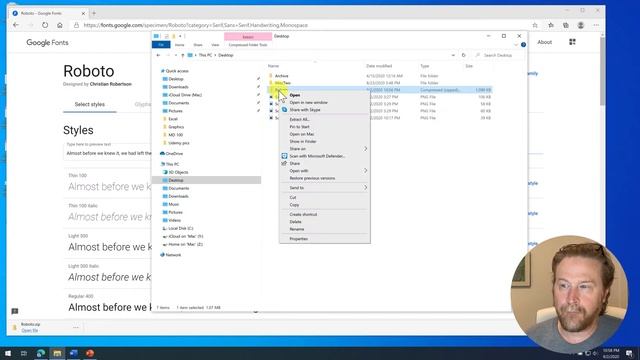Click the Share context menu entry
Screen dimensions: 640x360
[295, 164]
